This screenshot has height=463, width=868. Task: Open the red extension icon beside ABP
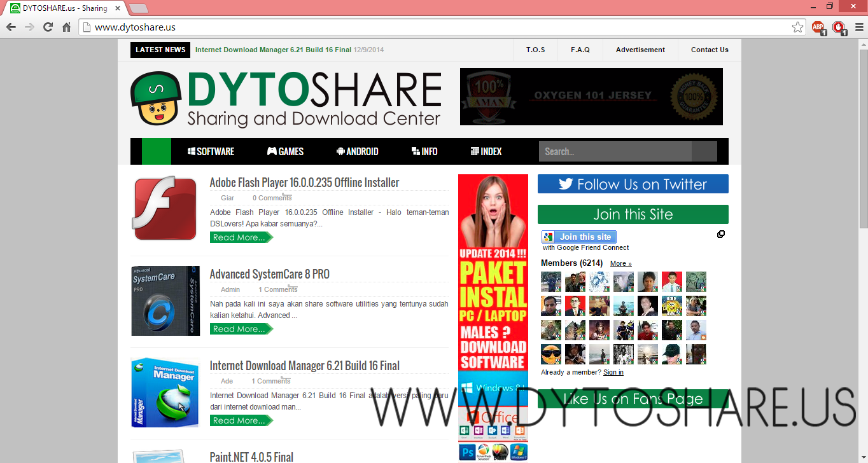(x=839, y=27)
